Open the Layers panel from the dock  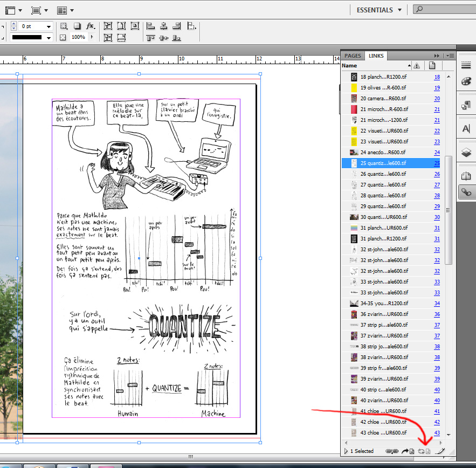click(x=466, y=153)
